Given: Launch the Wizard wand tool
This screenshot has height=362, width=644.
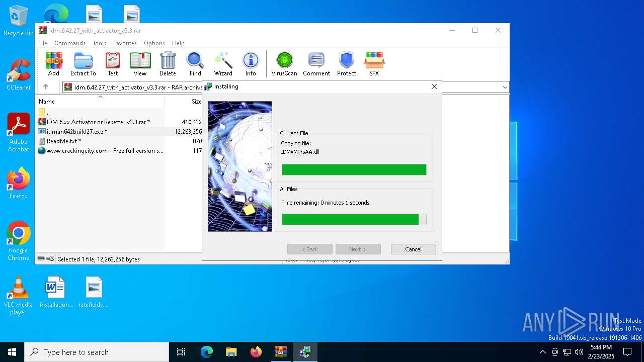Looking at the screenshot, I should 223,64.
